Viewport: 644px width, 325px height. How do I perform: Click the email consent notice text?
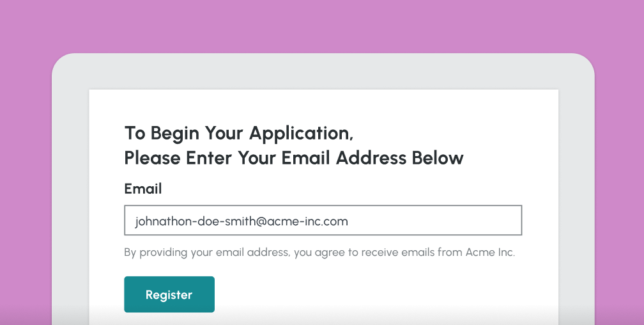click(319, 252)
